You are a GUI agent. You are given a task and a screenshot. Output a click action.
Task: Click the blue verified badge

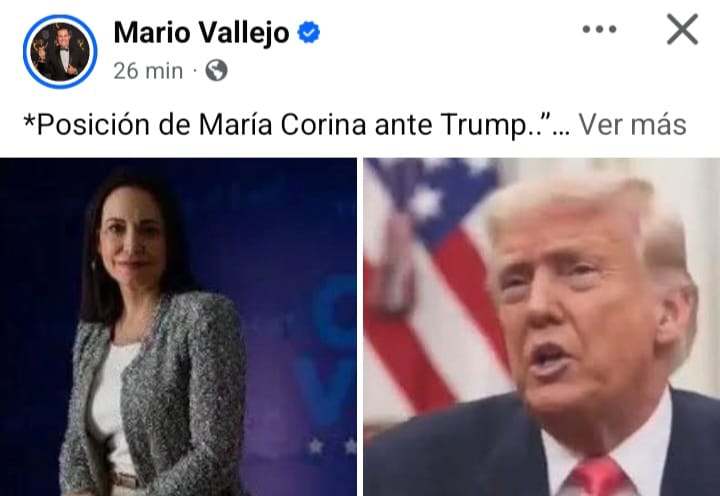point(309,33)
